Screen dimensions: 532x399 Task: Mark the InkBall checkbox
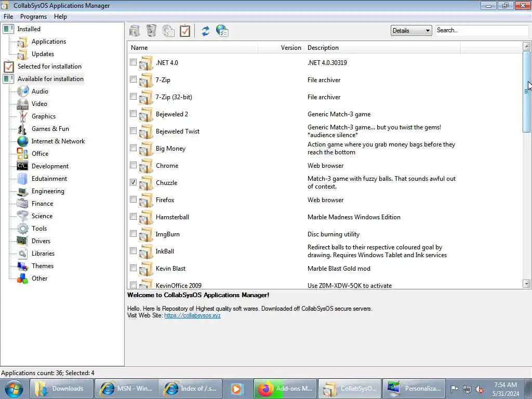pyautogui.click(x=134, y=251)
